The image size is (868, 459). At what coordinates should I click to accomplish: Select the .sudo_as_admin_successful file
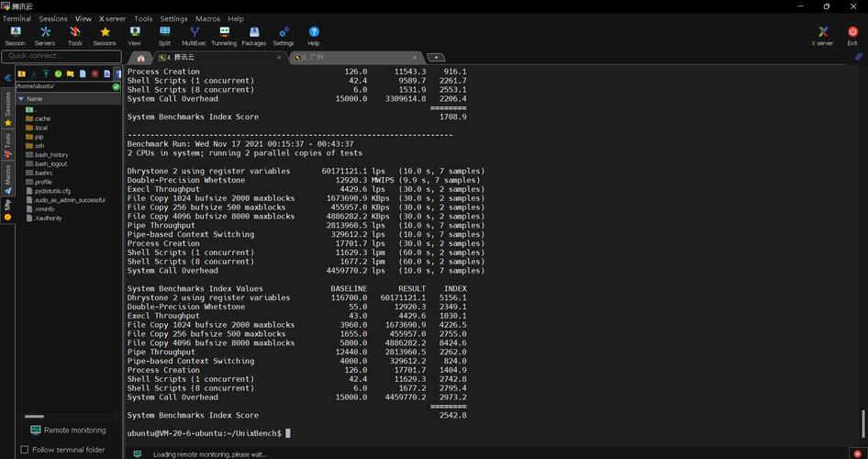point(65,200)
